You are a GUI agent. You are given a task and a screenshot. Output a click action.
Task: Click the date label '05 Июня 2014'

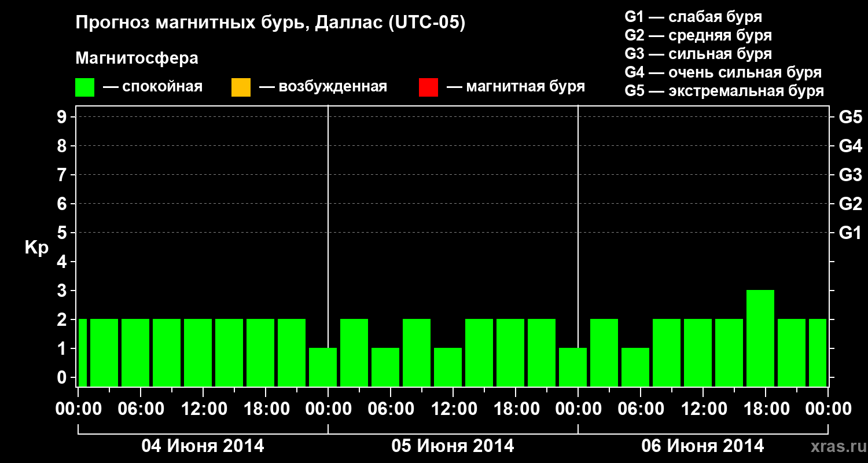click(453, 446)
